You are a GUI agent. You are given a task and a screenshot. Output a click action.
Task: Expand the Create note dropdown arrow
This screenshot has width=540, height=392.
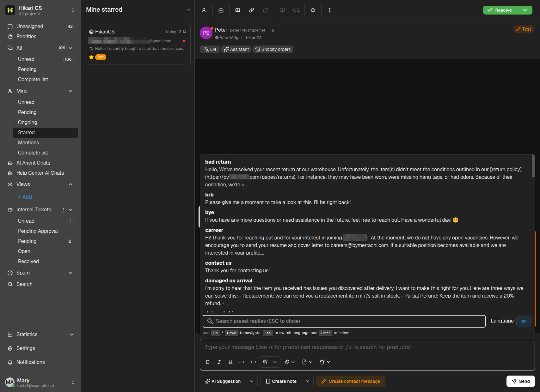click(x=308, y=381)
